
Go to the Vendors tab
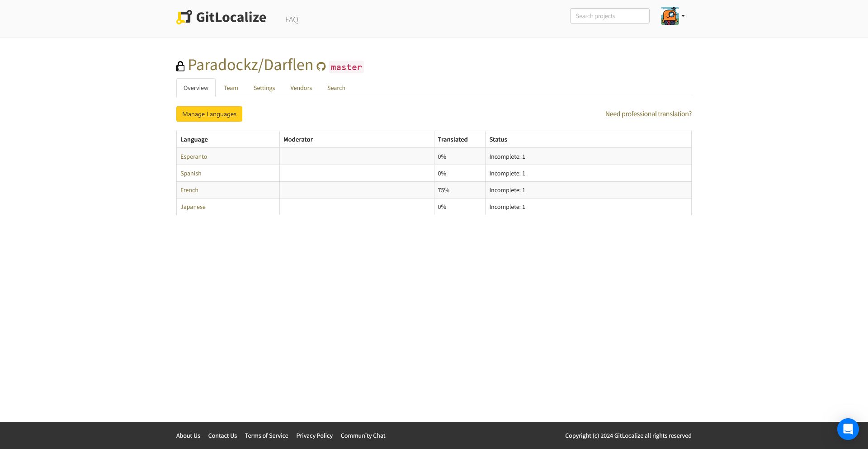[x=301, y=88]
